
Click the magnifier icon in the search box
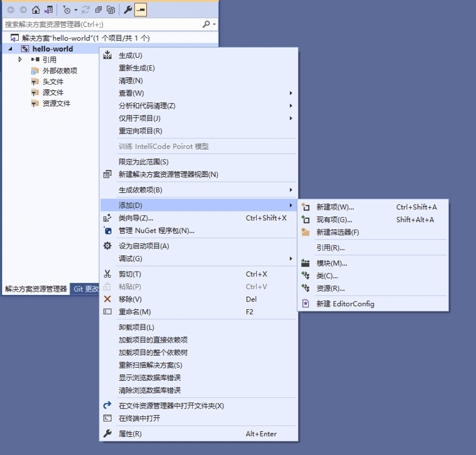point(206,24)
